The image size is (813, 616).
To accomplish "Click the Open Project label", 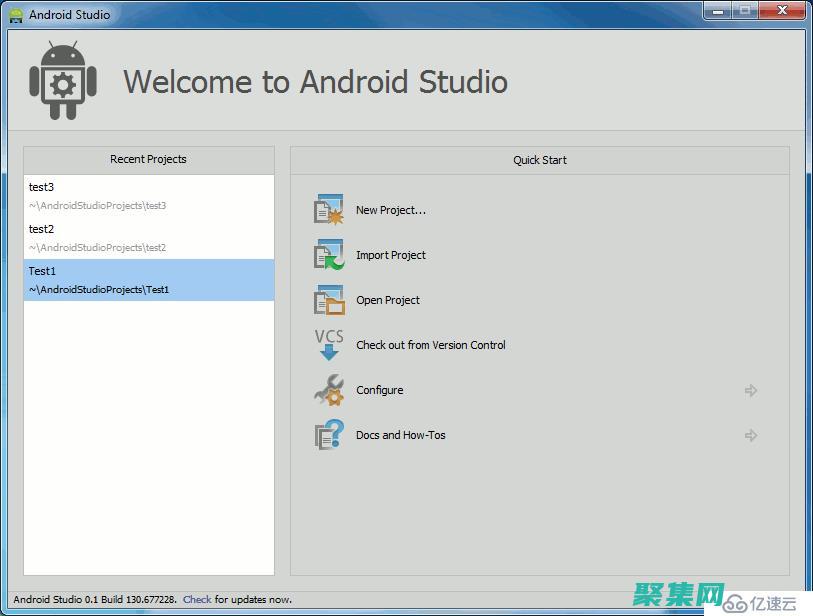I will (x=388, y=300).
